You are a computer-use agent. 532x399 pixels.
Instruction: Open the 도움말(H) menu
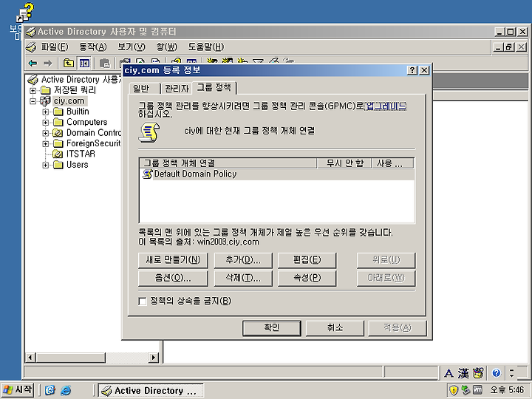tap(206, 47)
